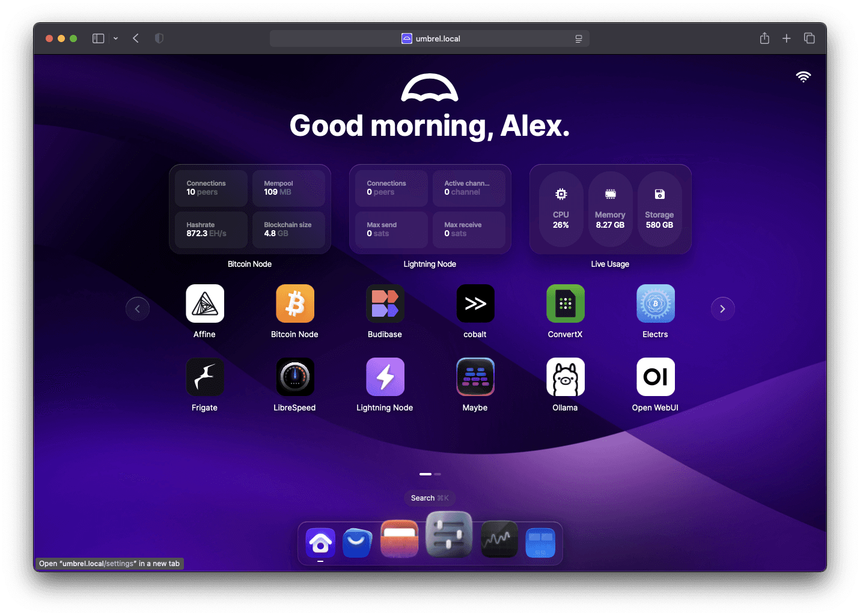Launch the cobalt app
Screen dimensions: 860x616
pyautogui.click(x=475, y=303)
